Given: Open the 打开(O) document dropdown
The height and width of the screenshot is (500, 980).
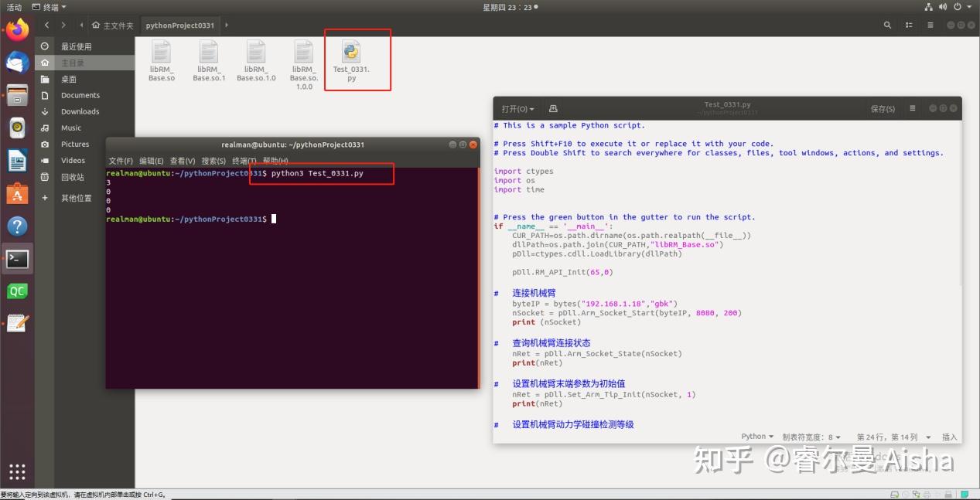Looking at the screenshot, I should point(516,108).
